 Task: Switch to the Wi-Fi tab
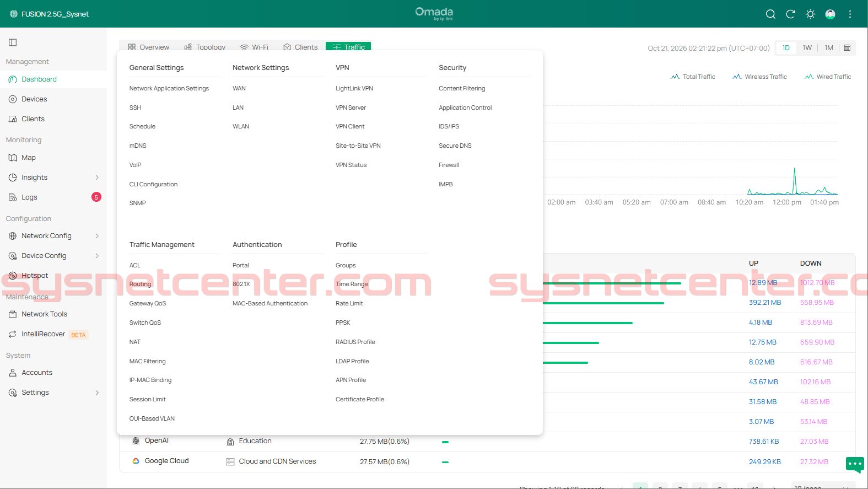(254, 47)
